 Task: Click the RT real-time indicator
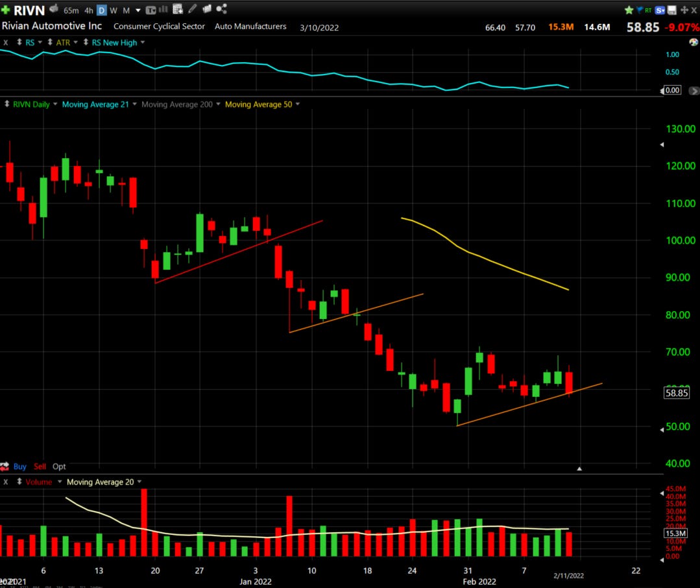[x=648, y=10]
